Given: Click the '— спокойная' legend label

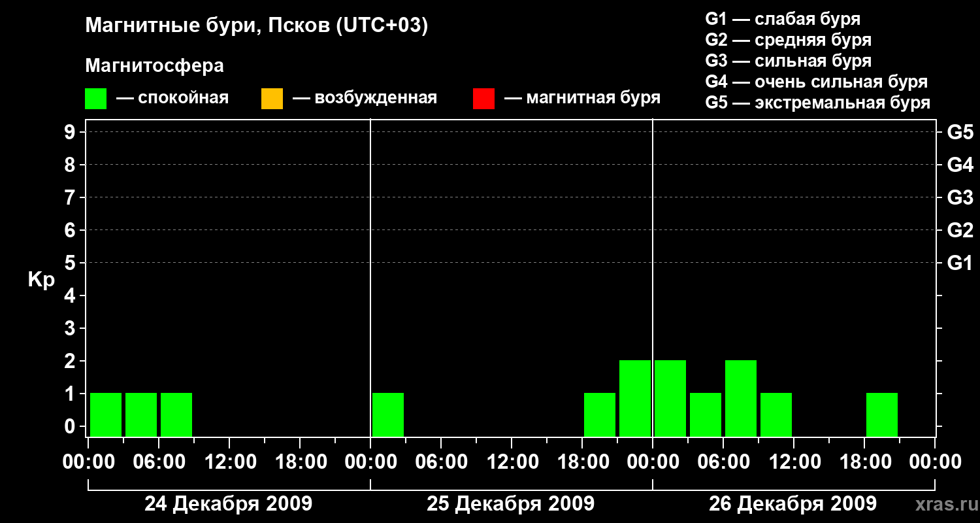Looking at the screenshot, I should click(172, 99).
